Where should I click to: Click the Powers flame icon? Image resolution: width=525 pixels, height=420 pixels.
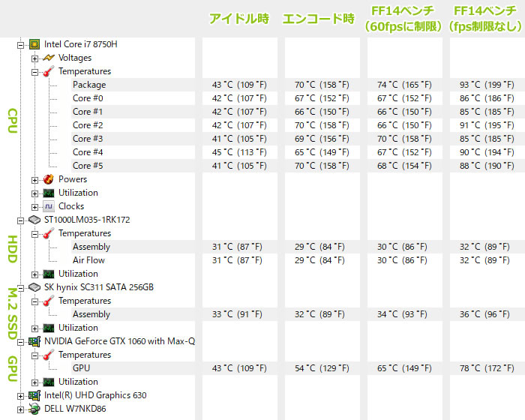49,179
